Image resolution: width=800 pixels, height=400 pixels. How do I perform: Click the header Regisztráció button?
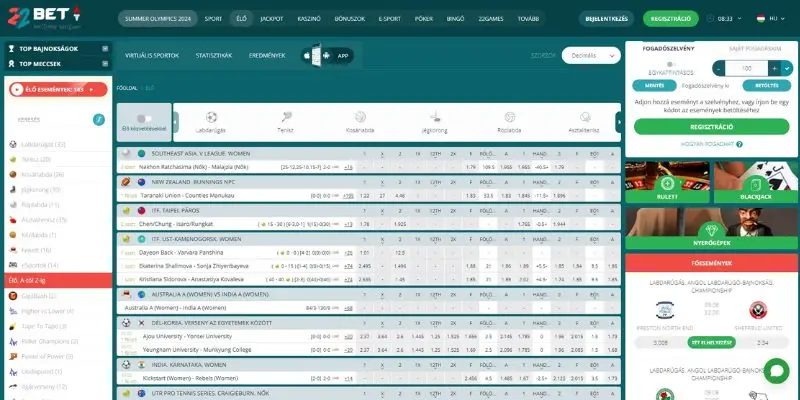click(x=670, y=19)
